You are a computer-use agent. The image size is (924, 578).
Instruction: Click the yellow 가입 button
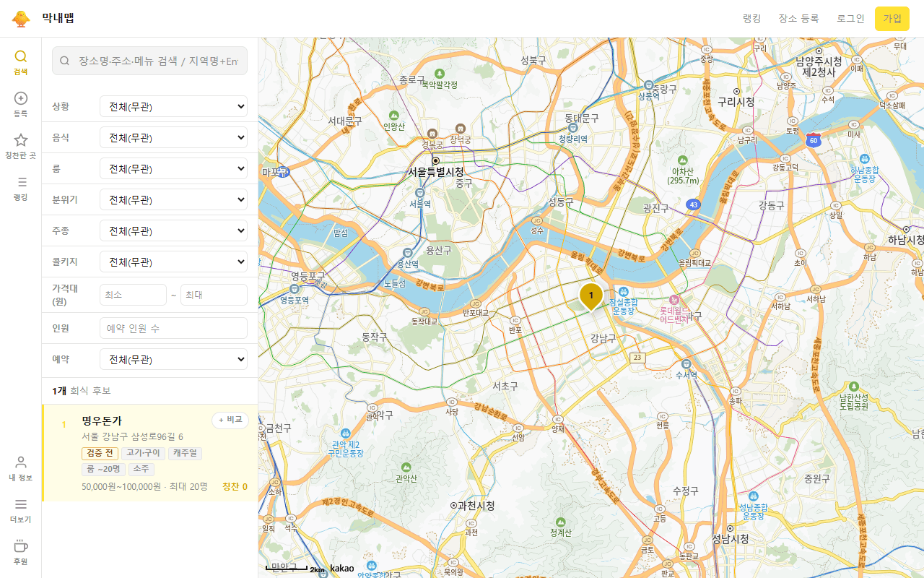coord(892,19)
